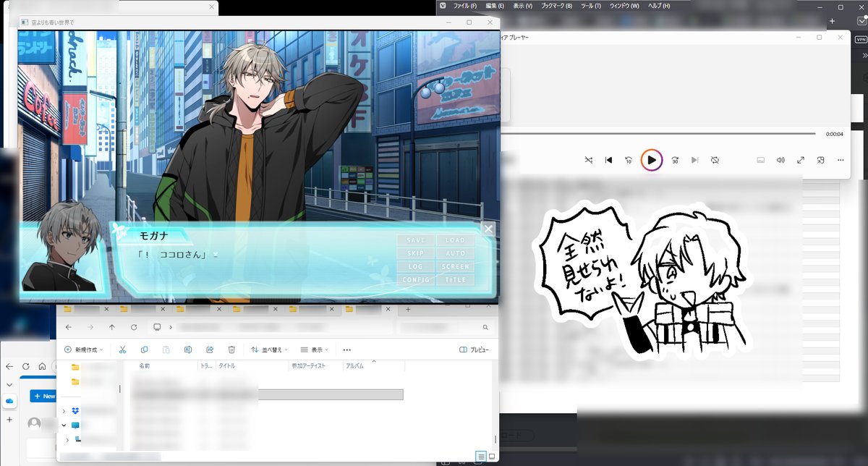Click the Copy icon in Explorer toolbar
The width and height of the screenshot is (868, 466).
[x=145, y=349]
